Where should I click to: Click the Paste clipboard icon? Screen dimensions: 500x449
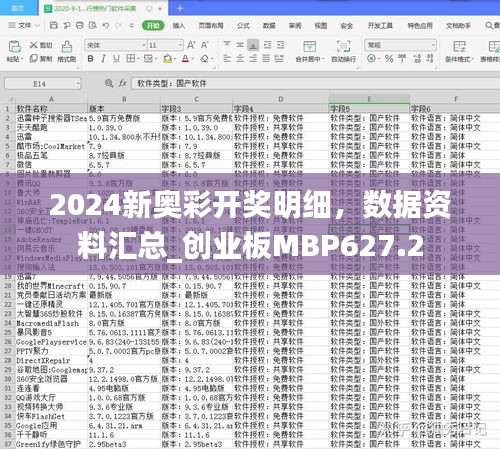(14, 47)
